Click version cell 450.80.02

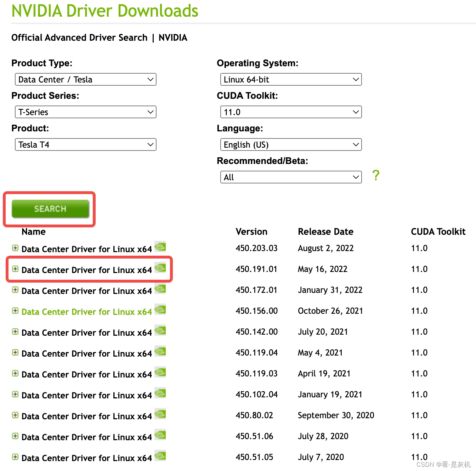point(255,415)
